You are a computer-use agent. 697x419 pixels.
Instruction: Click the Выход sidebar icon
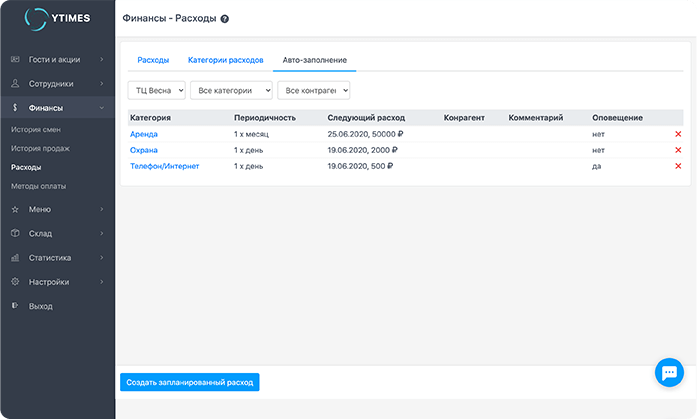click(15, 306)
